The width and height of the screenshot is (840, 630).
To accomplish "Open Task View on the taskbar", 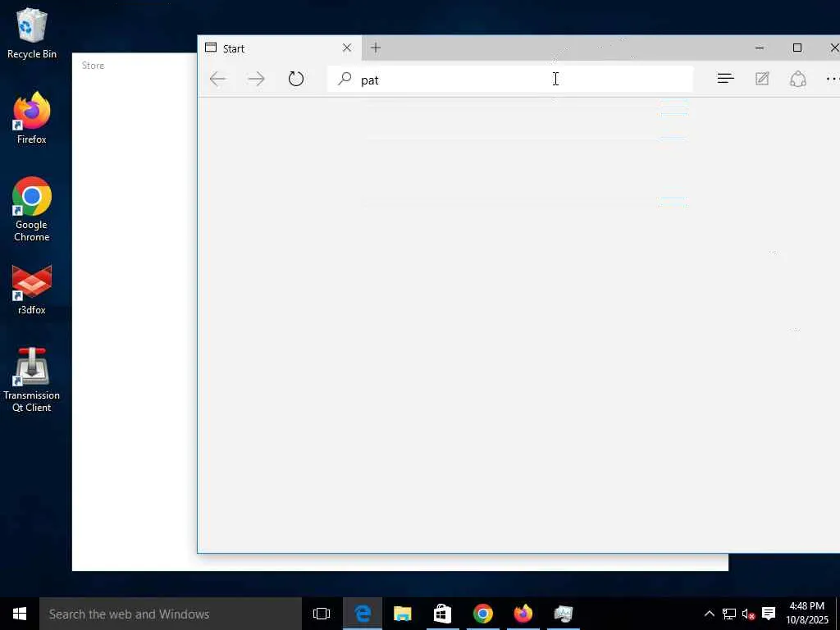I will tap(322, 614).
